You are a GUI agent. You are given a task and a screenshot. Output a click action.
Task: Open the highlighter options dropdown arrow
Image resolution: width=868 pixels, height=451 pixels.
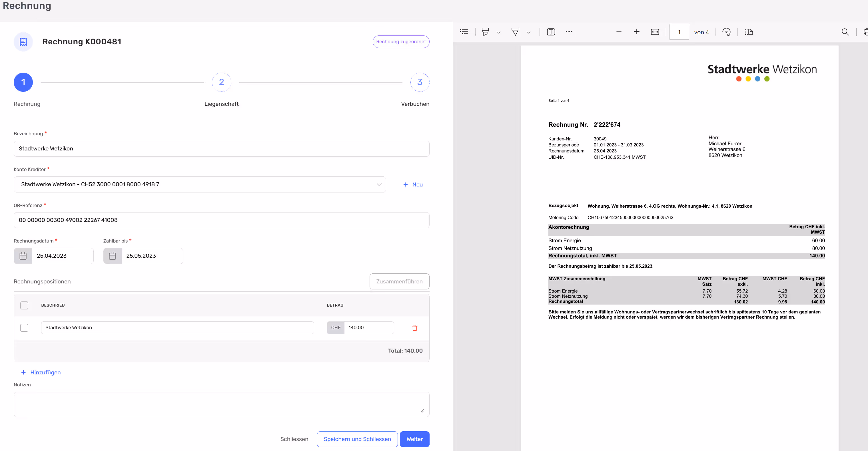click(x=498, y=32)
